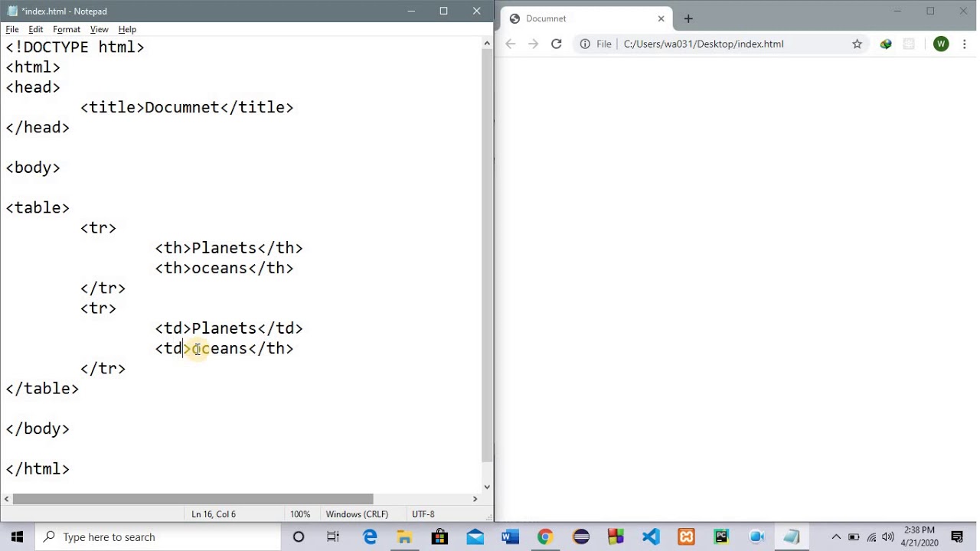
Task: Click the "Documnet" title line in Notepad
Action: coord(187,107)
